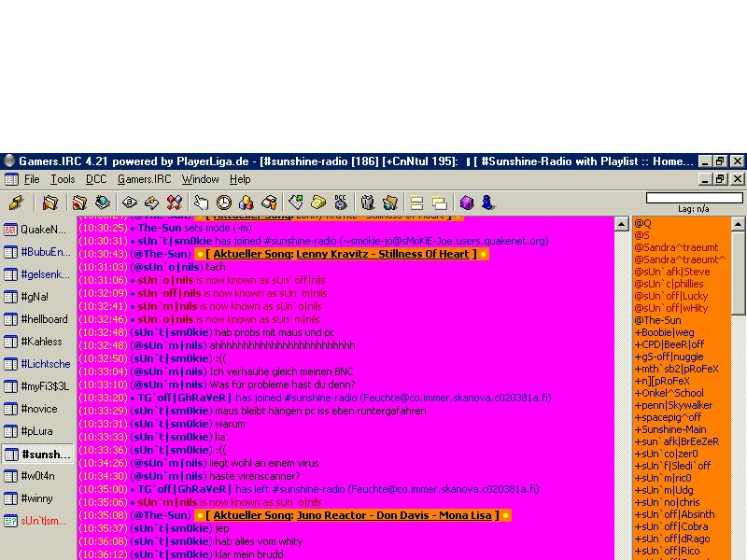Open DCC options toolbar icon
This screenshot has width=747, height=560.
pyautogui.click(x=341, y=203)
